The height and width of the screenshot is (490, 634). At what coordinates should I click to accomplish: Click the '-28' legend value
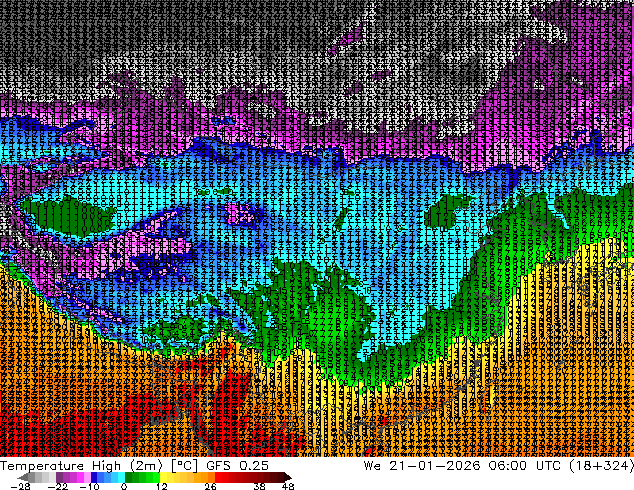(x=21, y=486)
